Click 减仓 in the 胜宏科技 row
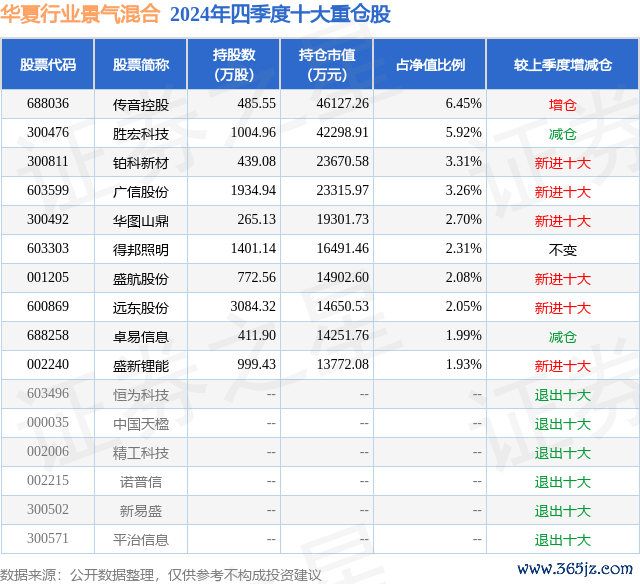Viewport: 640px width, 584px height. (563, 134)
